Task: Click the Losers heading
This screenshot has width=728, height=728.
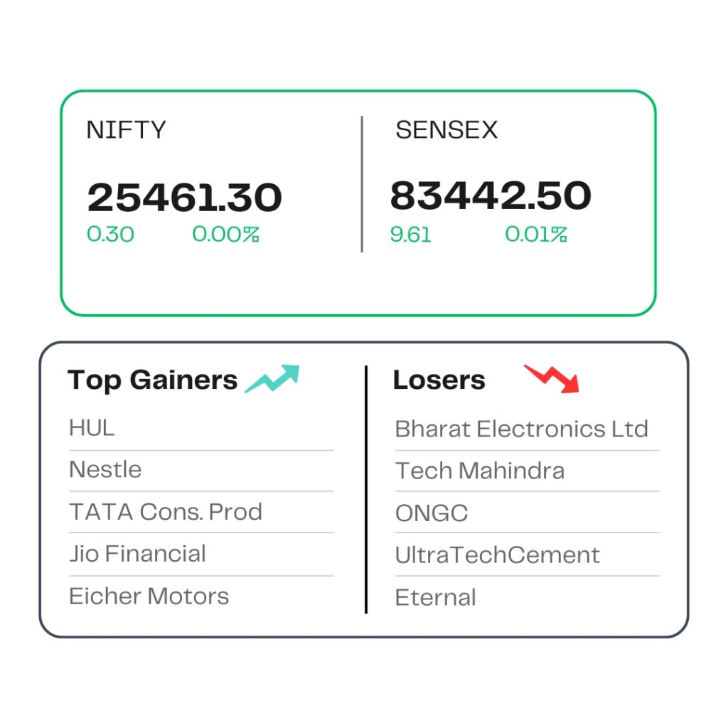Action: pos(439,380)
